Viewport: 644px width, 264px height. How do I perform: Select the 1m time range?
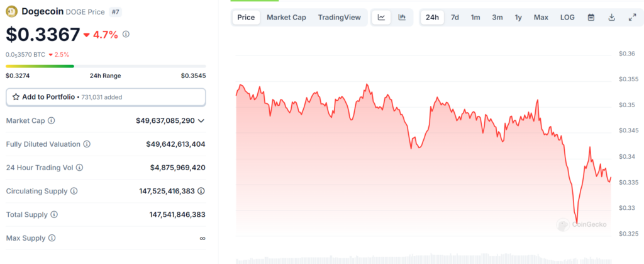(475, 17)
